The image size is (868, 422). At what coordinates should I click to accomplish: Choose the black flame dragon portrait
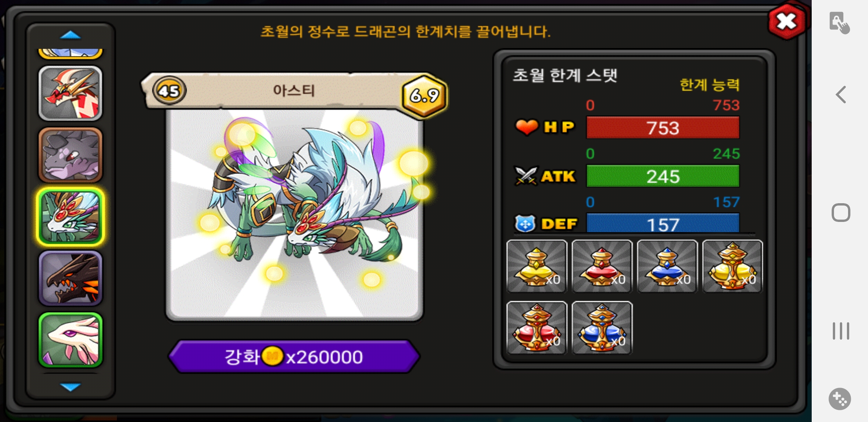[70, 278]
